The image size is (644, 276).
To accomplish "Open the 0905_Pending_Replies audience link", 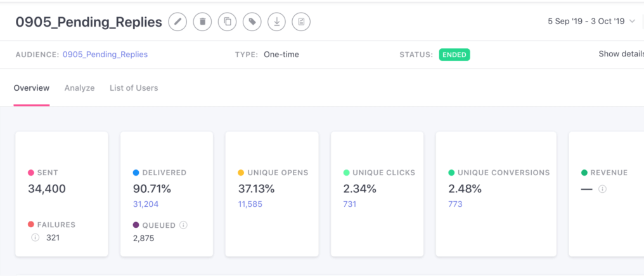I will [105, 55].
